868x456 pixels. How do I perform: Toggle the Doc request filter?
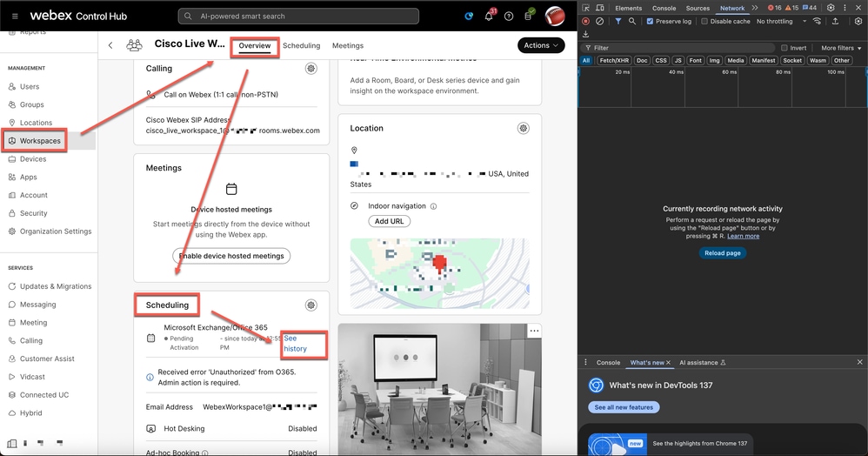[x=642, y=60]
